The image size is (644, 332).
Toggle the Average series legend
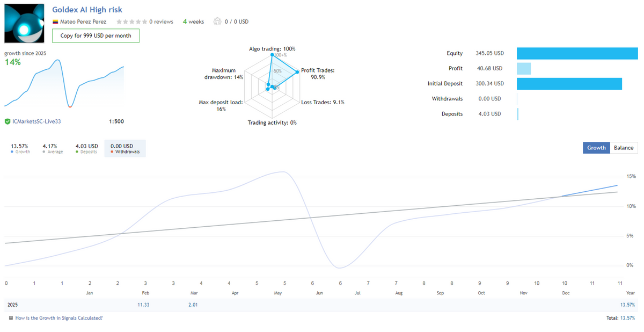click(53, 148)
